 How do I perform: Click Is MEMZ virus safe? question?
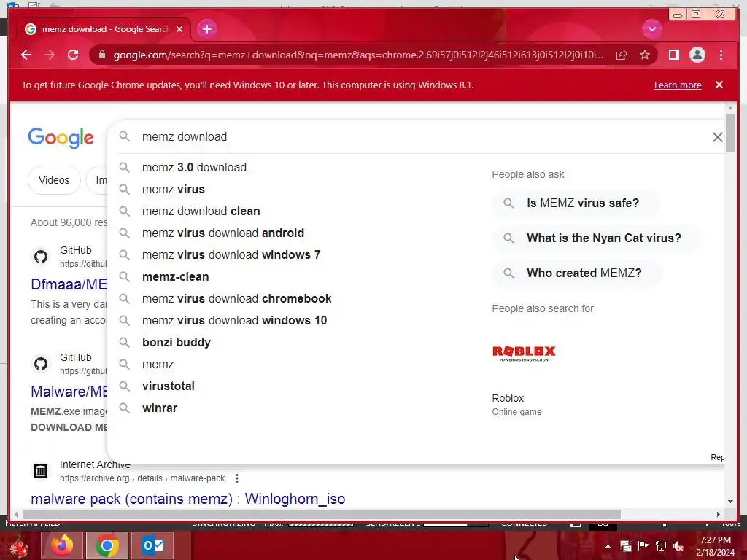click(576, 203)
